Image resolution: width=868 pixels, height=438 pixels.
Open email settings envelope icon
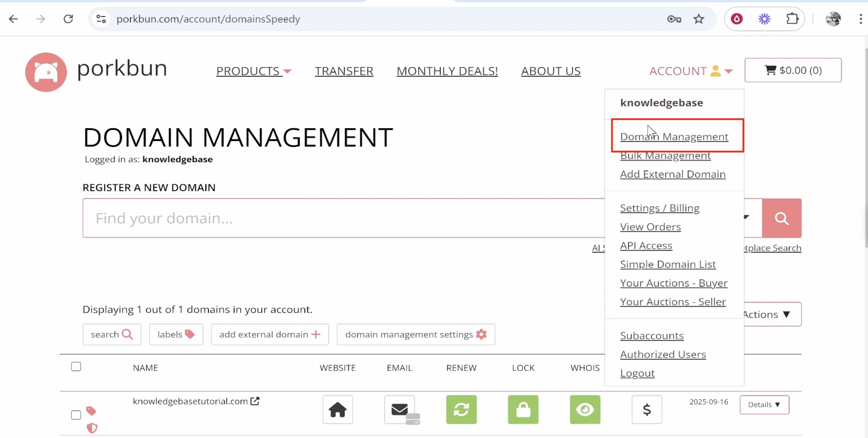pos(399,409)
